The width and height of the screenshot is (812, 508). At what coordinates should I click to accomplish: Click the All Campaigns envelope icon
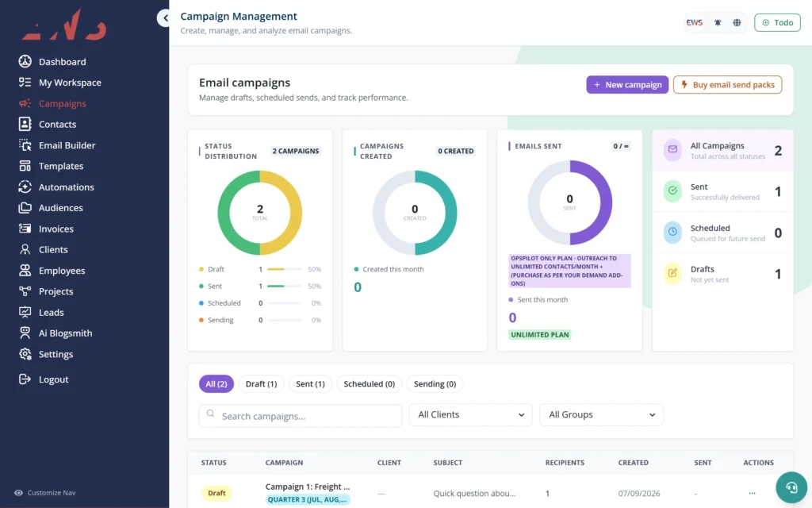click(672, 150)
